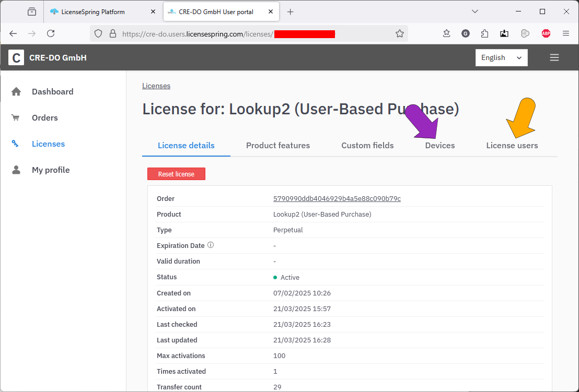Screen dimensions: 579x392
Task: Click the Created on date 07/02/2025 10:26
Action: [x=302, y=293]
